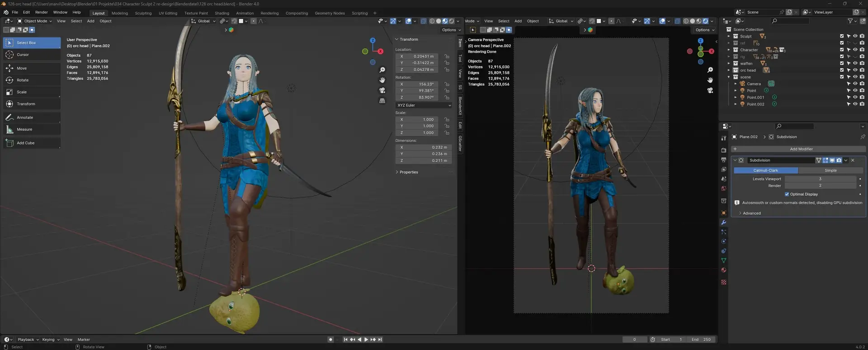The height and width of the screenshot is (350, 868).
Task: Open the Render menu
Action: (41, 12)
